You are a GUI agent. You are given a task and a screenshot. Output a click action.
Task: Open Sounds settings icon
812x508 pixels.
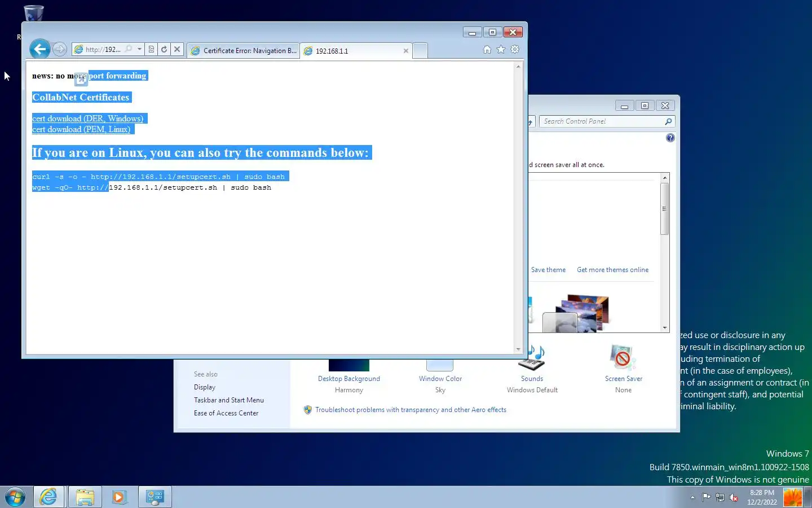click(532, 357)
